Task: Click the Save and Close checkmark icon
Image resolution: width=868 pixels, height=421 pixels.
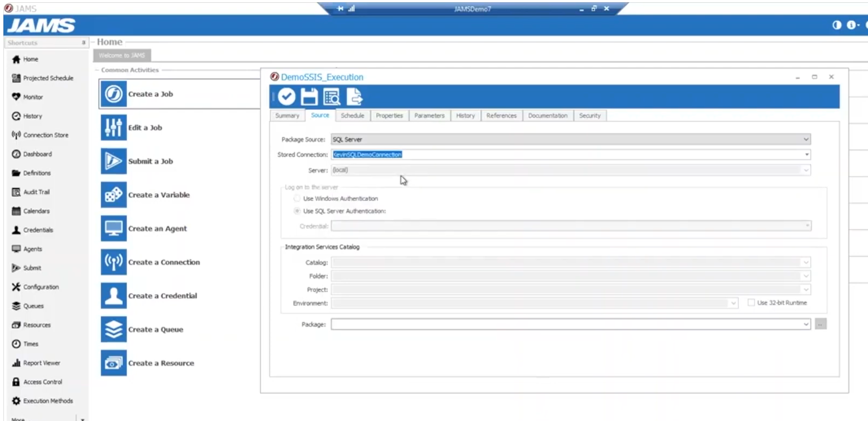Action: [x=286, y=97]
